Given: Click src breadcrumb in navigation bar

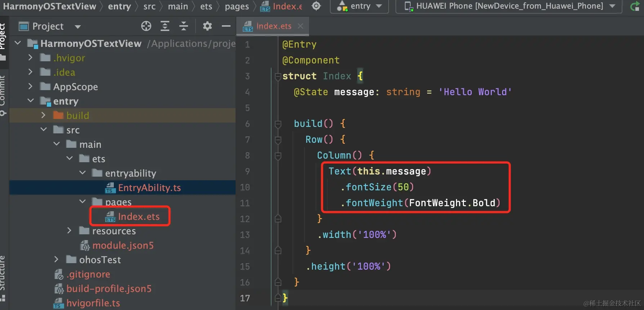Looking at the screenshot, I should (149, 6).
